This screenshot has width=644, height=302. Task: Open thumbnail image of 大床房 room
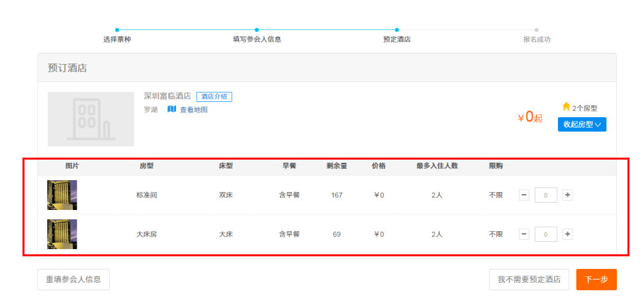[x=62, y=234]
